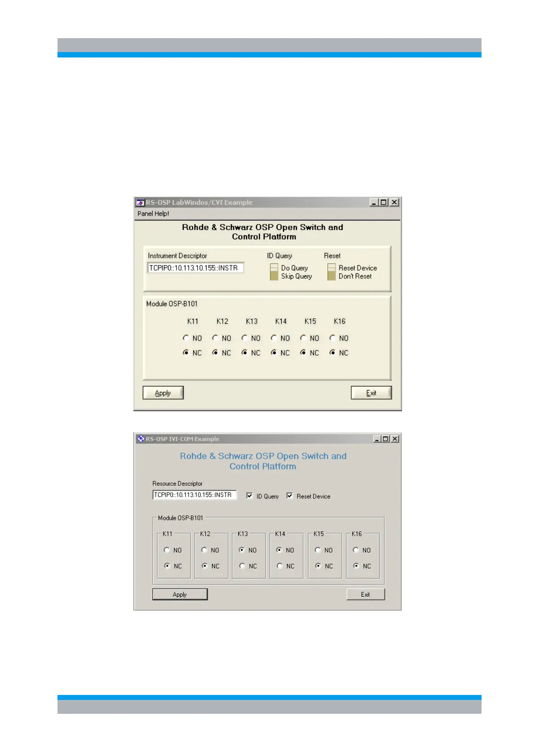The image size is (535, 756).
Task: Select K13 NO in IVI-COM window
Action: (x=242, y=550)
